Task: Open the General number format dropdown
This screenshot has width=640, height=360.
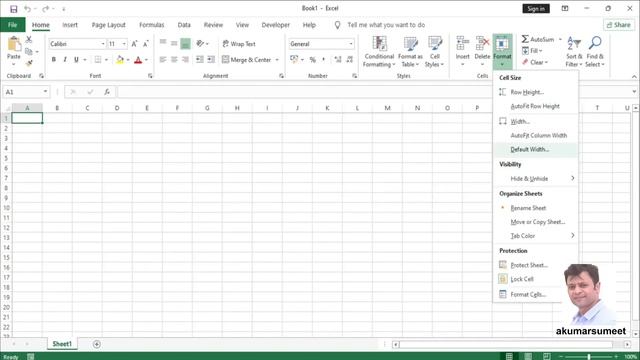Action: (351, 44)
